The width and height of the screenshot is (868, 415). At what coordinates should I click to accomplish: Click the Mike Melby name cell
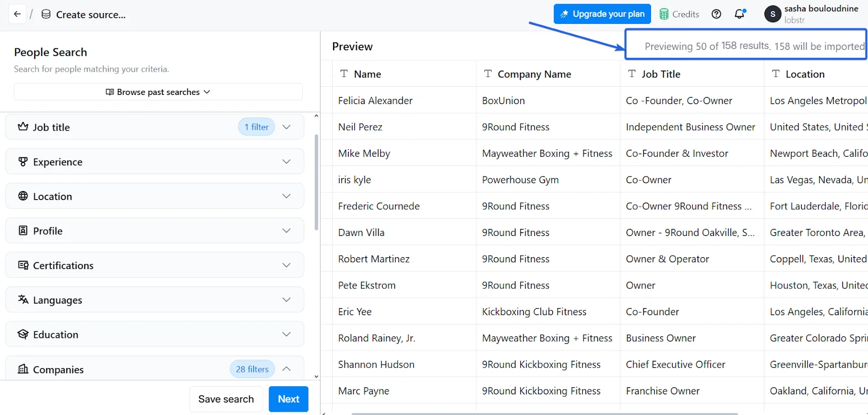(404, 154)
